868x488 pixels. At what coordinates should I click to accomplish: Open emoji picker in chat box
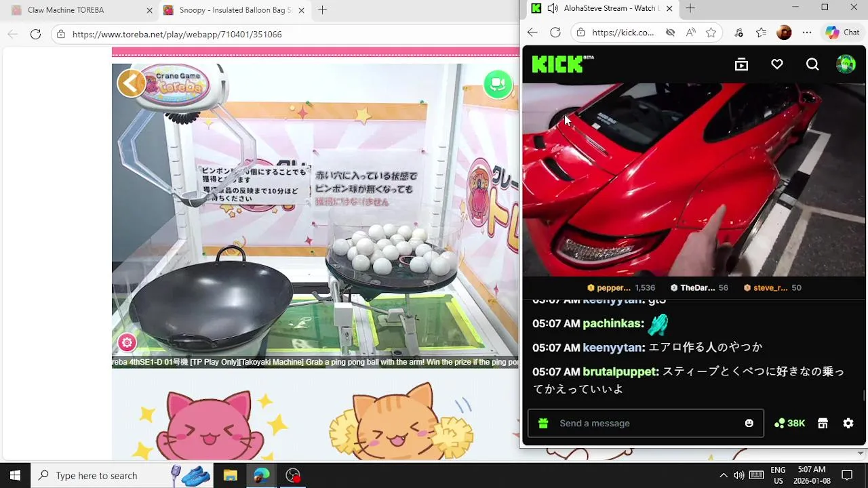coord(749,423)
